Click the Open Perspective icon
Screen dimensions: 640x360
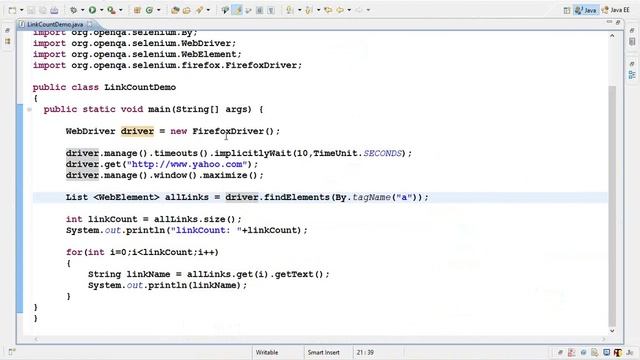[567, 10]
